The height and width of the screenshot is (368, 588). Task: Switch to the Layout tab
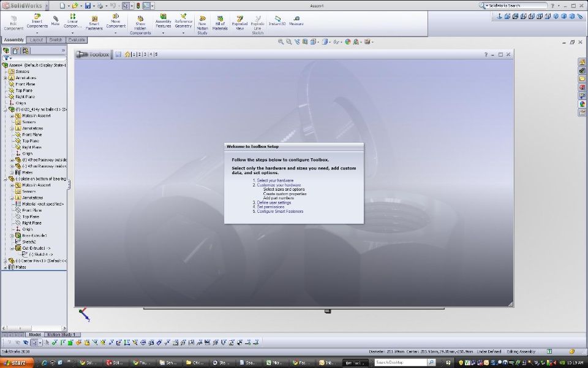(x=36, y=40)
